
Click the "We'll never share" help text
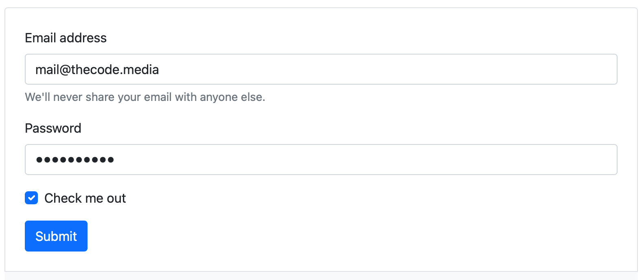145,97
